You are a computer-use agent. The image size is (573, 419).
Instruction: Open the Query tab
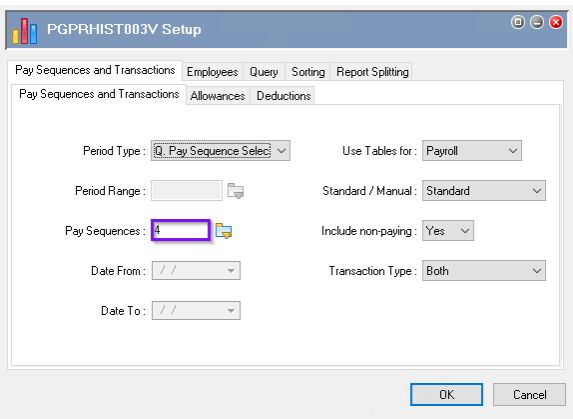[263, 72]
